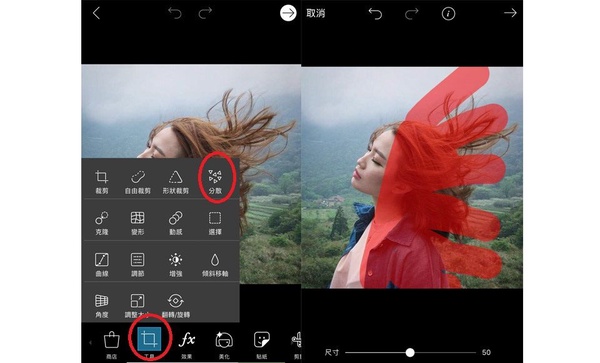Undo last edit on the left screen
Screen dimensions: 600x363
175,13
